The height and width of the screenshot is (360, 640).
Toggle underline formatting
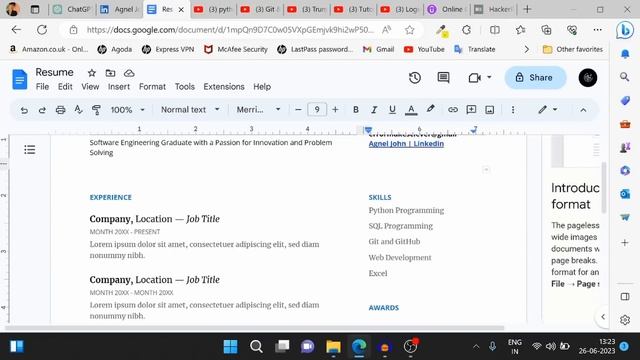[392, 109]
